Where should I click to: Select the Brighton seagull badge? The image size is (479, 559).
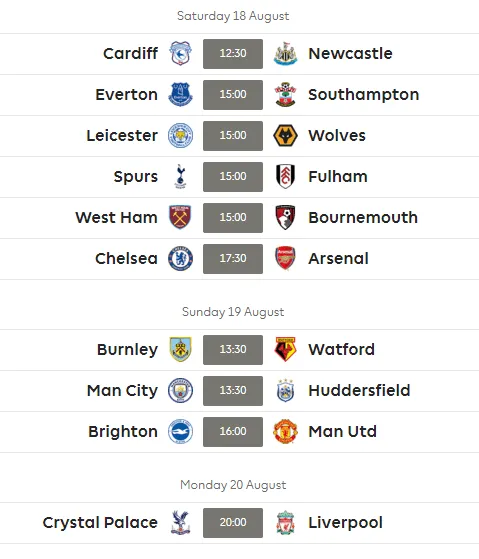click(x=180, y=431)
